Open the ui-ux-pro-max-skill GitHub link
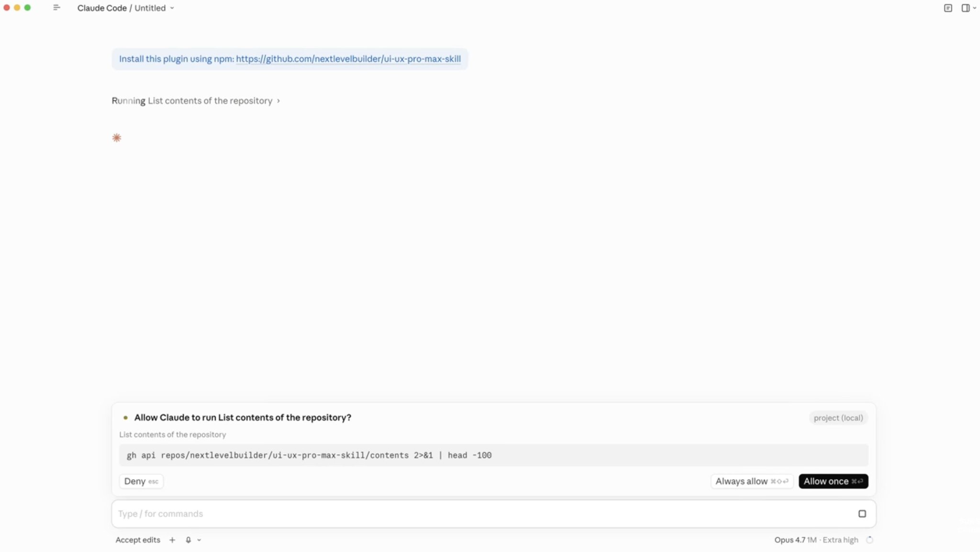 click(x=348, y=59)
